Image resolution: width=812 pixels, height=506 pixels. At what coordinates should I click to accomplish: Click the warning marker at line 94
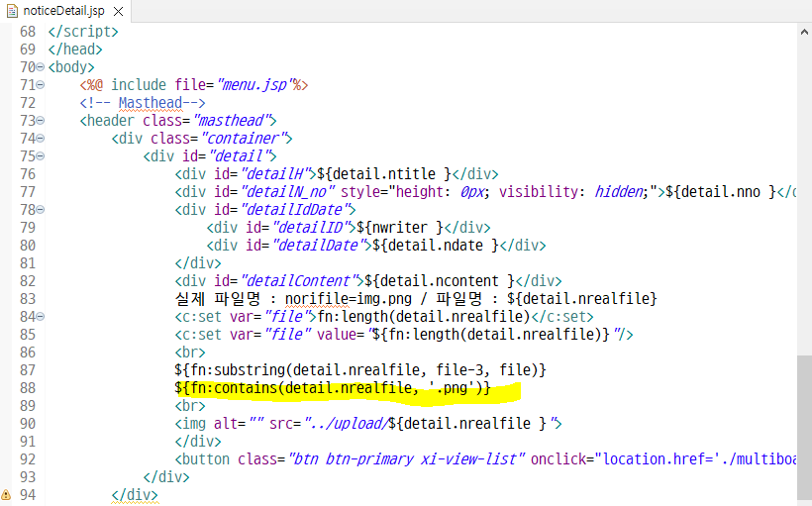click(6, 495)
